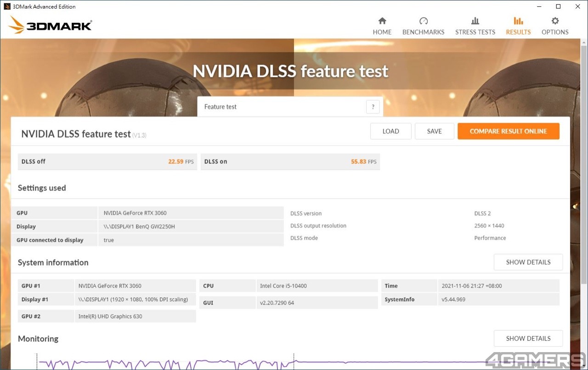Image resolution: width=588 pixels, height=370 pixels.
Task: Click the DLSS off score row
Action: [107, 162]
